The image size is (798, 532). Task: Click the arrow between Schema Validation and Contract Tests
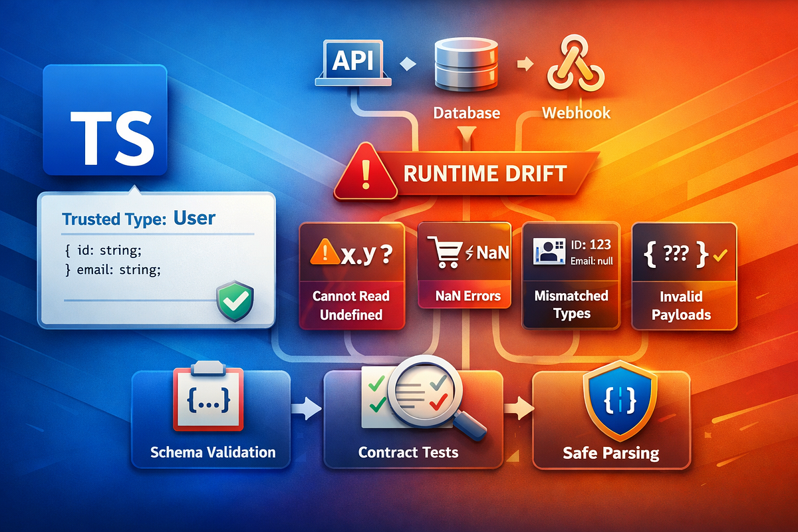[x=307, y=408]
